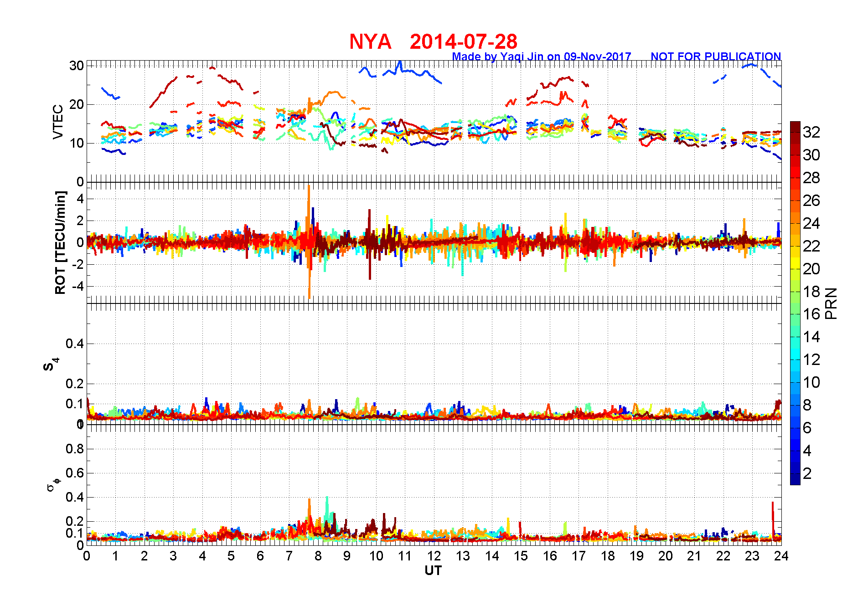Click ROT axis tick label "2"
The height and width of the screenshot is (606, 868).
click(x=80, y=221)
